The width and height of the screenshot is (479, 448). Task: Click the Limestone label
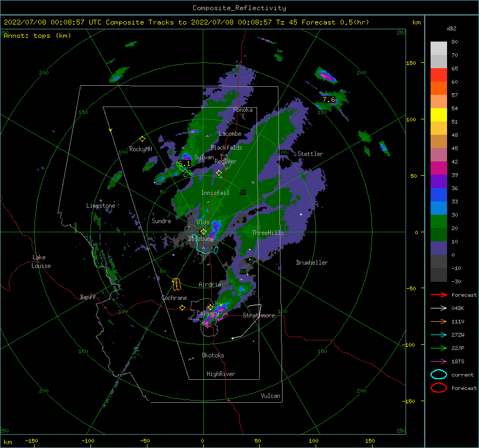click(x=101, y=206)
